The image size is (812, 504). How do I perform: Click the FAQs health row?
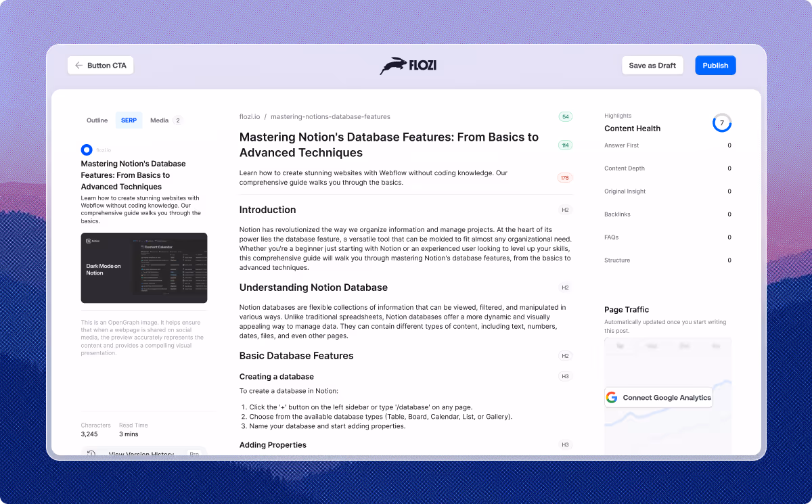(668, 237)
